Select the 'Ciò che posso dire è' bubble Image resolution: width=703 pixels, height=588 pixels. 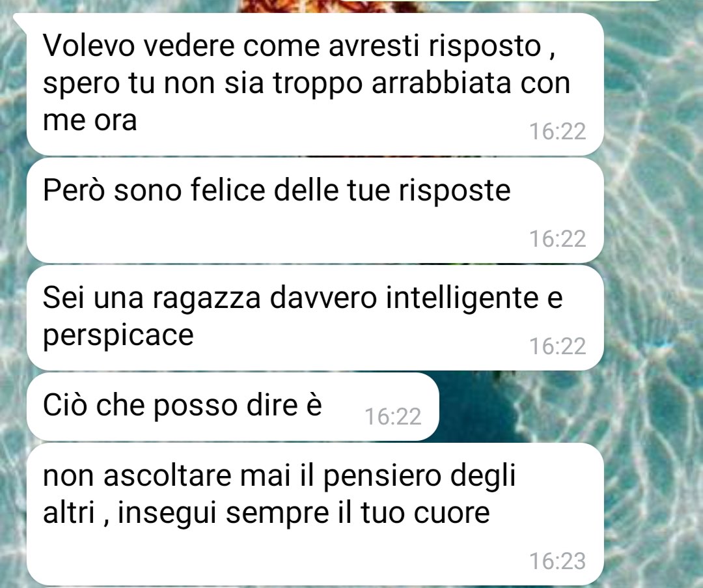click(x=232, y=407)
